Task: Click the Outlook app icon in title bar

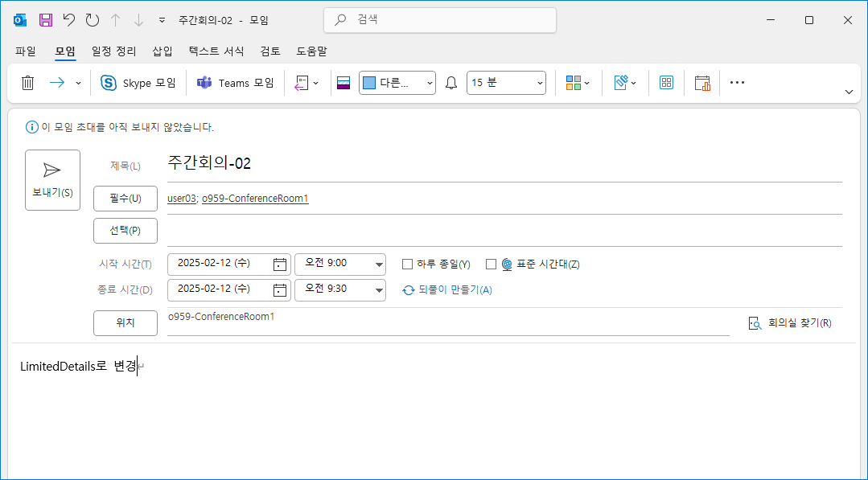Action: [x=20, y=20]
